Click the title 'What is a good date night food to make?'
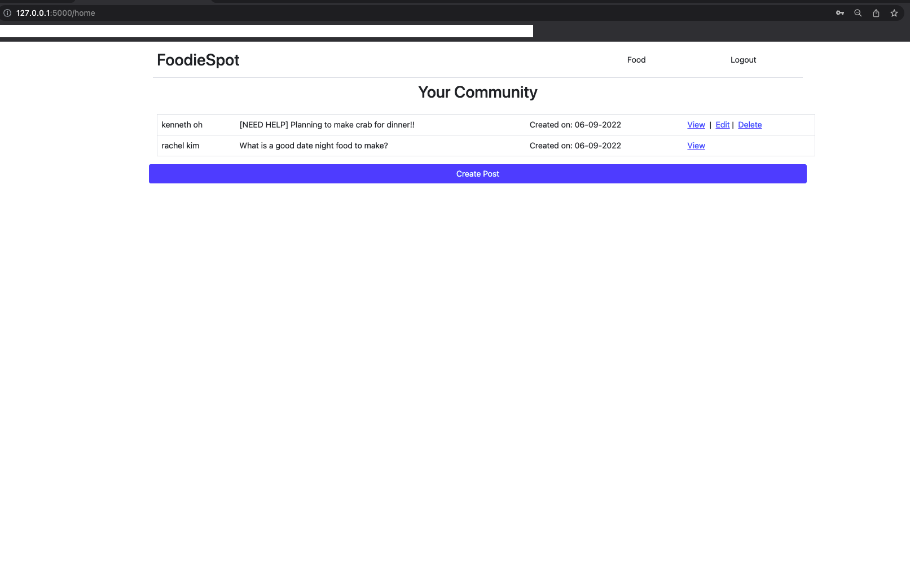Viewport: 910px width, 588px height. point(314,146)
